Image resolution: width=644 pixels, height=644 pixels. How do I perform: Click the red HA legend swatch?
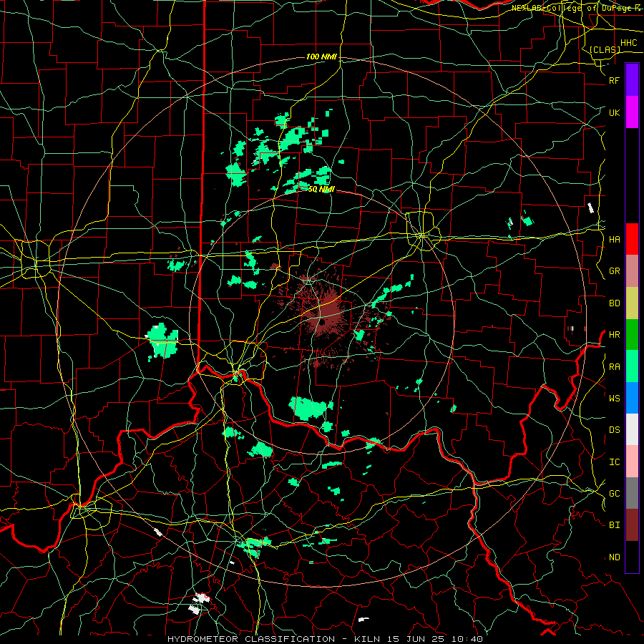[632, 238]
